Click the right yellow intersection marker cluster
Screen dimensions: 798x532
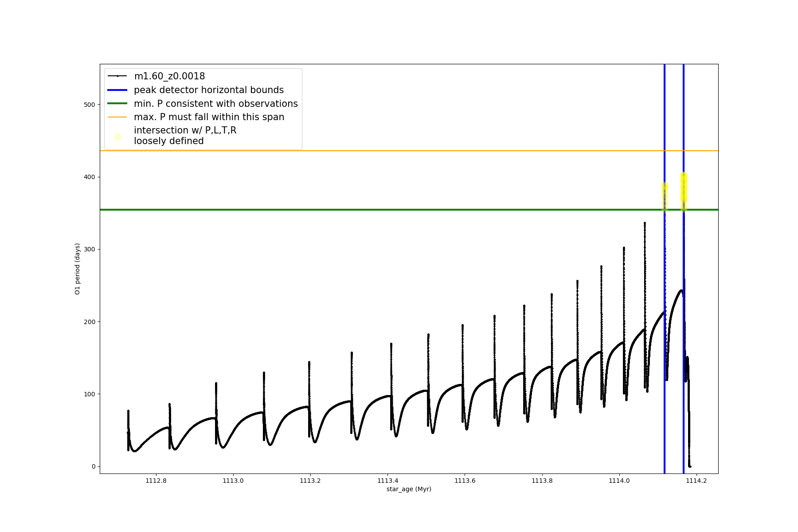(x=684, y=191)
